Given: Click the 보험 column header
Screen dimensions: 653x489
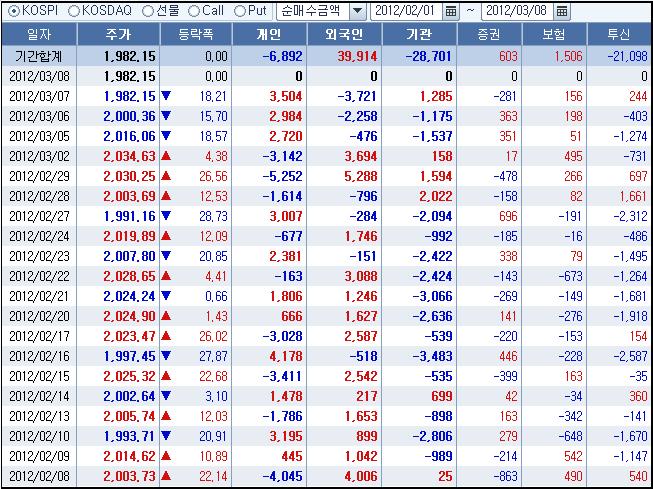Looking at the screenshot, I should (554, 34).
